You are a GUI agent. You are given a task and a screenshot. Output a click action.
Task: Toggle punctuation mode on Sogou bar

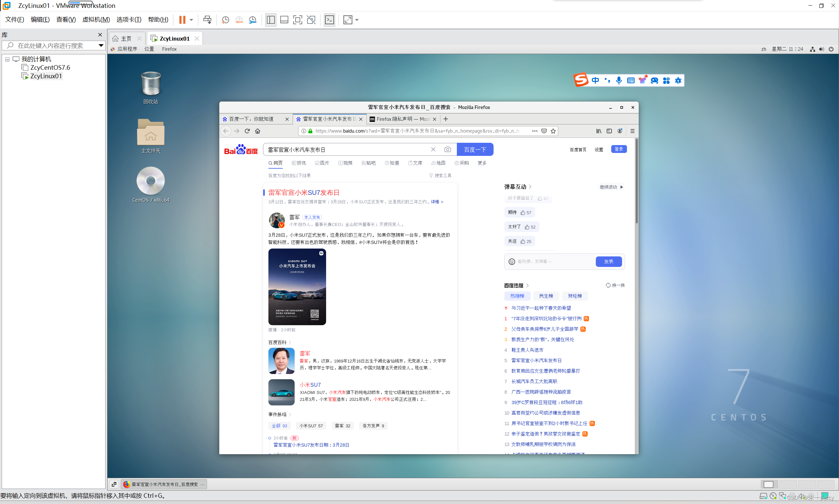tap(607, 81)
